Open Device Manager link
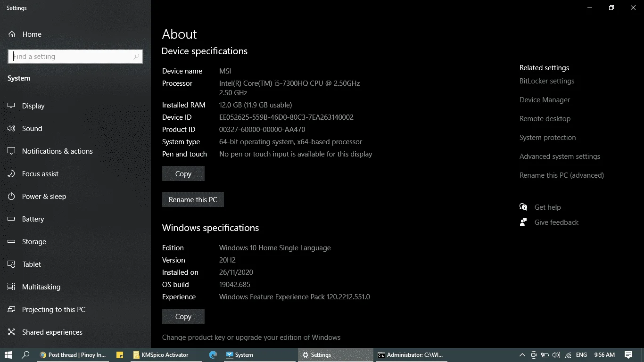644x362 pixels. coord(545,100)
